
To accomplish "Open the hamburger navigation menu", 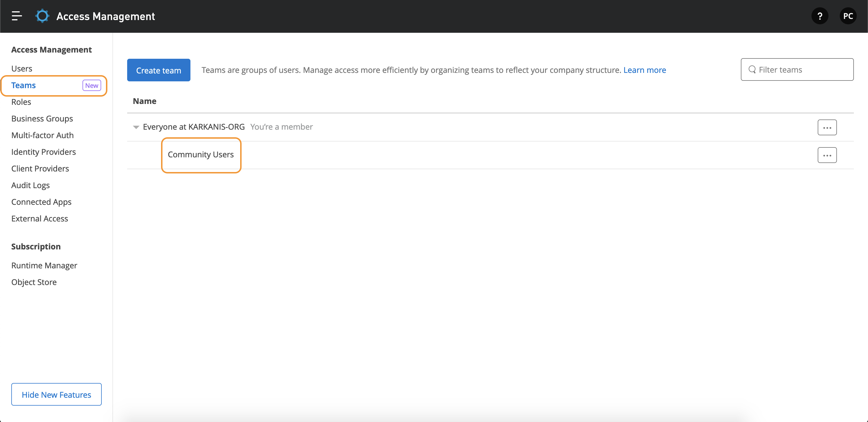I will (16, 16).
